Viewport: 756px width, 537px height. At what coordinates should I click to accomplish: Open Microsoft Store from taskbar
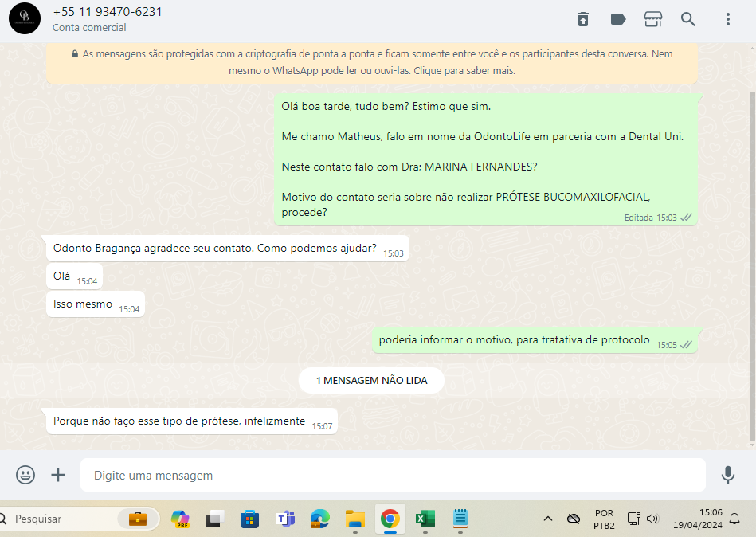250,519
